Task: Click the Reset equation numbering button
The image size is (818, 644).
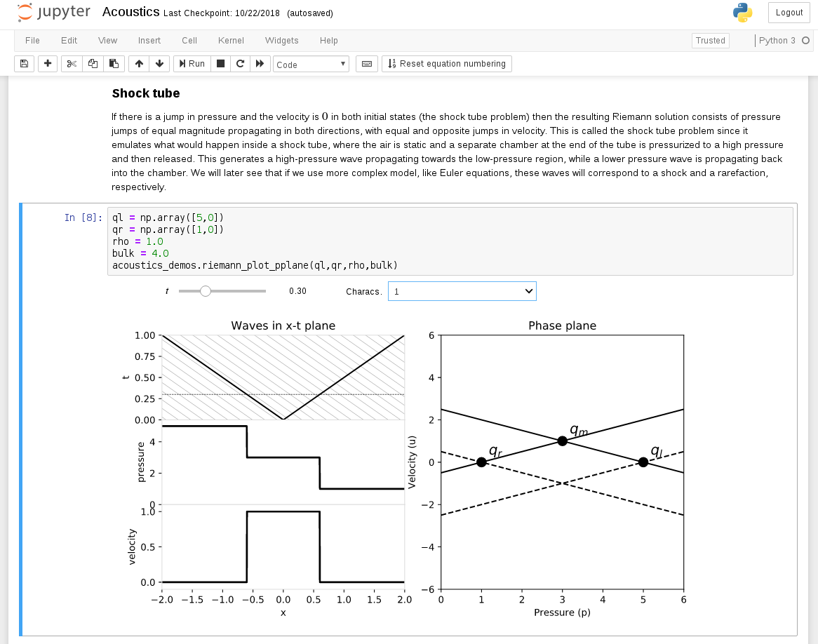Action: [447, 63]
